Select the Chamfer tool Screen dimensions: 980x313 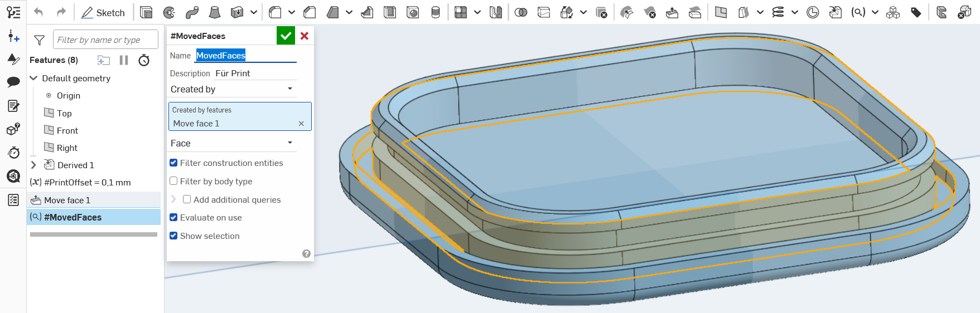(x=310, y=12)
